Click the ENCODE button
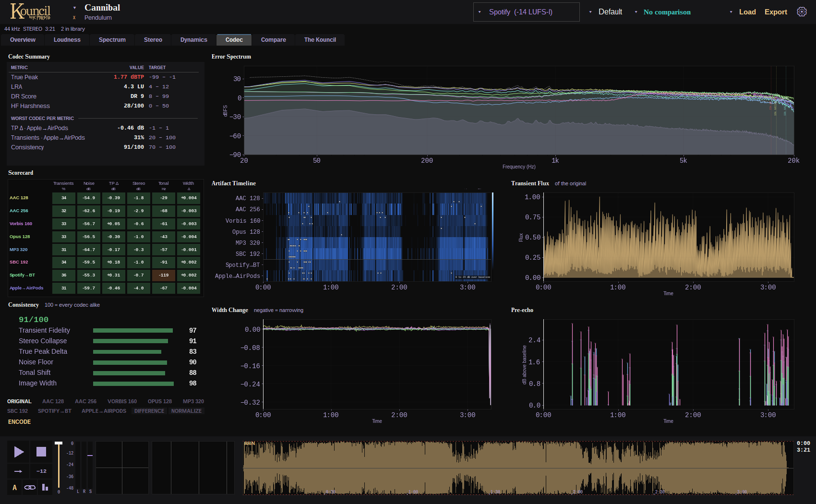The width and height of the screenshot is (816, 504). coord(19,422)
